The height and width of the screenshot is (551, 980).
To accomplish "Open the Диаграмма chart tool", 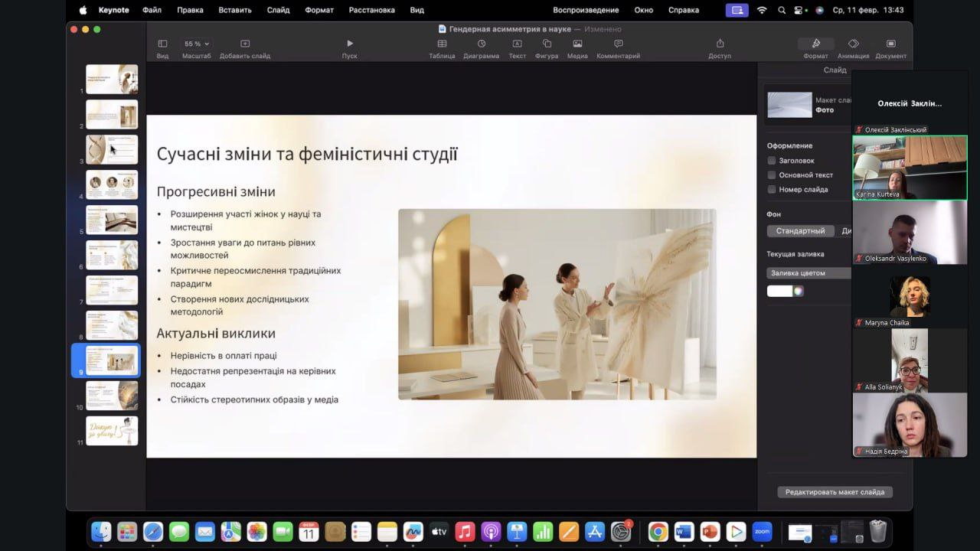I will (482, 44).
